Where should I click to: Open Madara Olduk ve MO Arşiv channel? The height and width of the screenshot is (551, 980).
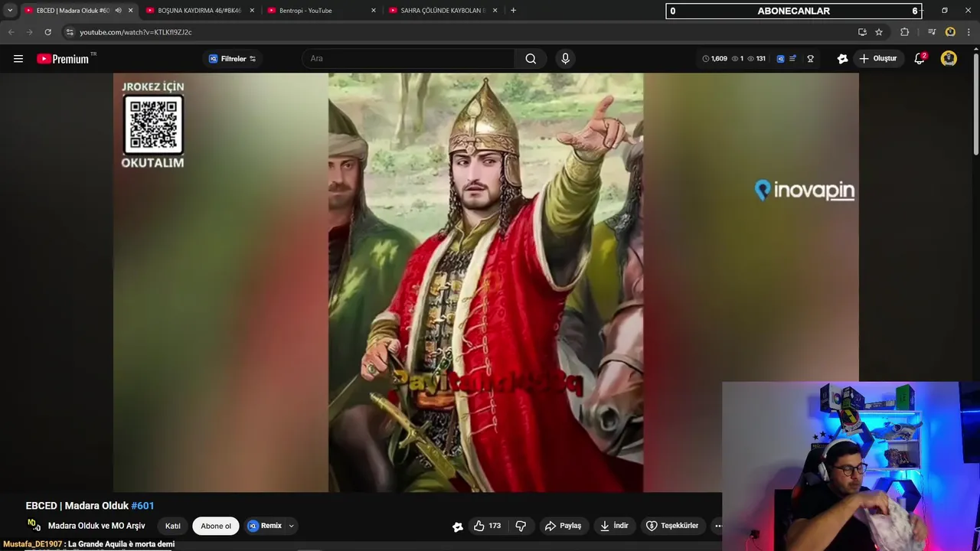click(96, 526)
